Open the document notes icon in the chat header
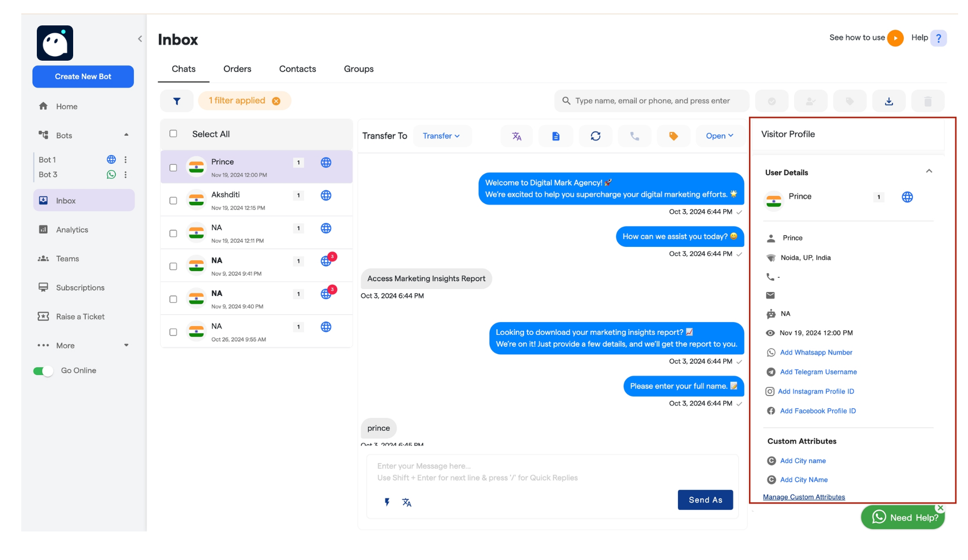968x560 pixels. tap(556, 136)
